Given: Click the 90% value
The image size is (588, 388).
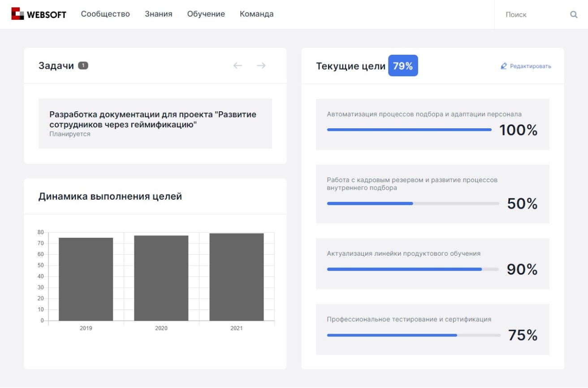Looking at the screenshot, I should click(522, 269).
